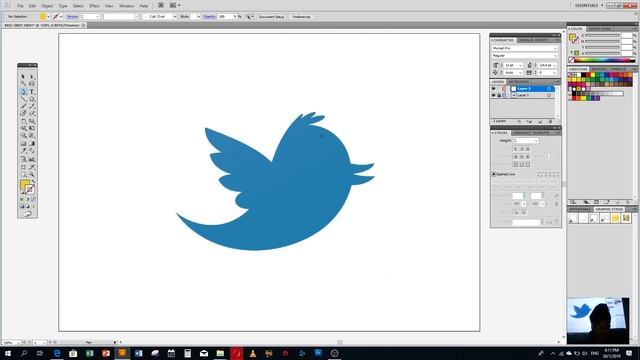Open the Opacity dropdown in control bar
640x360 pixels.
point(235,17)
